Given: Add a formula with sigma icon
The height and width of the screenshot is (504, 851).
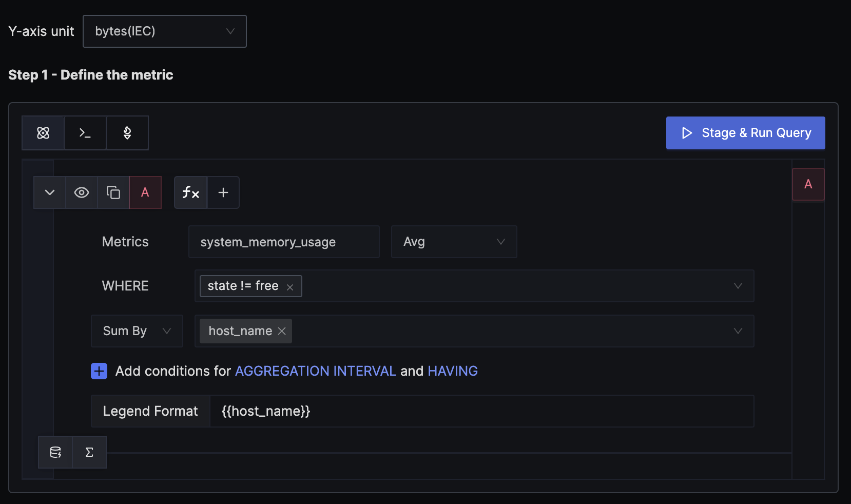Looking at the screenshot, I should (x=89, y=452).
